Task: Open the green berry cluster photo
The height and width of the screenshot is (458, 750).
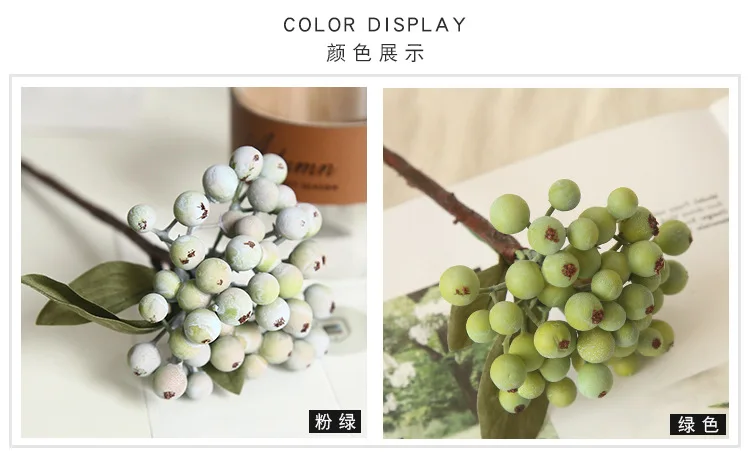Action: click(556, 263)
